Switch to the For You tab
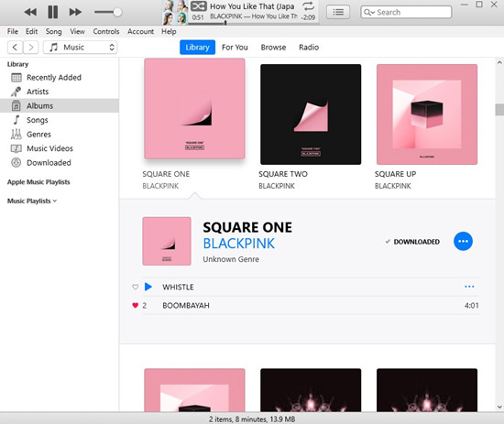Screen dimensions: 504x424 tap(235, 48)
